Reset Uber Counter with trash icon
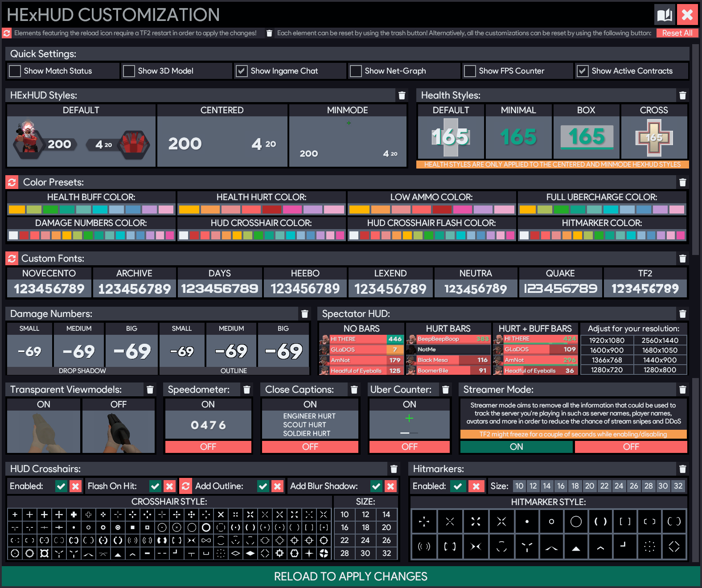This screenshot has height=588, width=702. [445, 390]
